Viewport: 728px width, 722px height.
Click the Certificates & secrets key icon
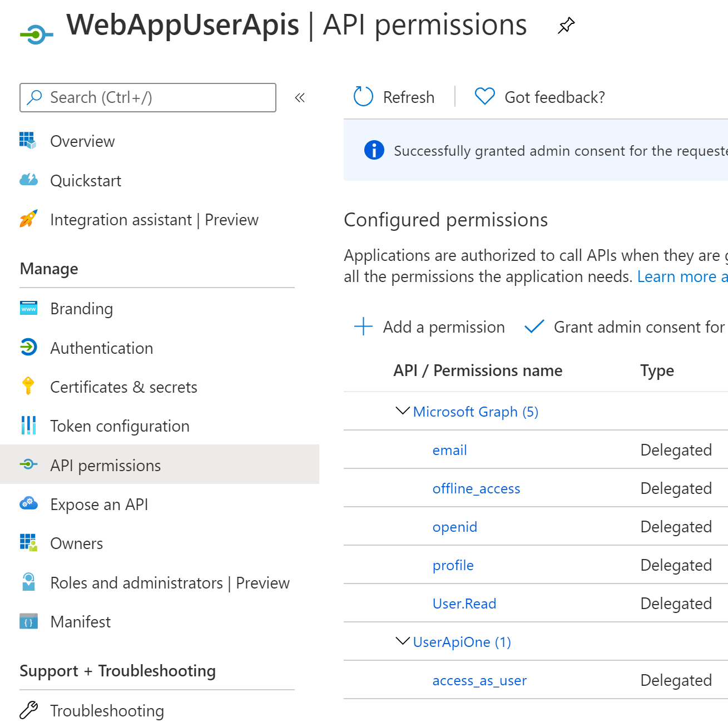click(28, 386)
